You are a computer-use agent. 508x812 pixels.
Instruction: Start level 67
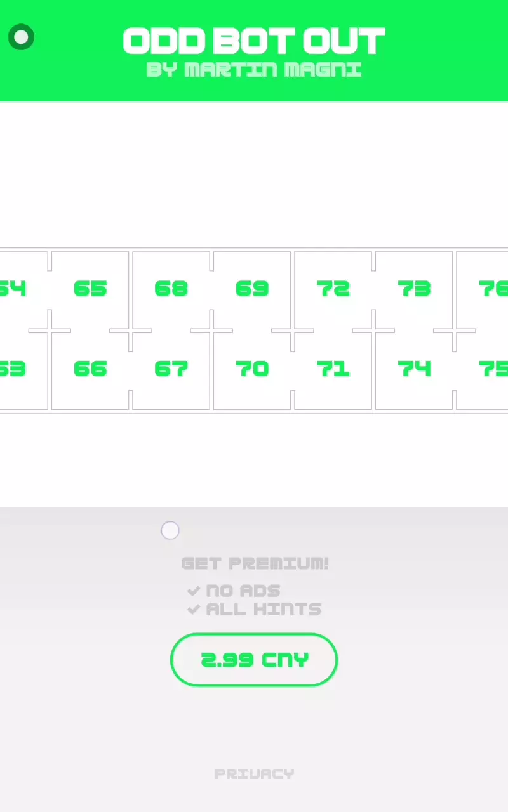(171, 369)
